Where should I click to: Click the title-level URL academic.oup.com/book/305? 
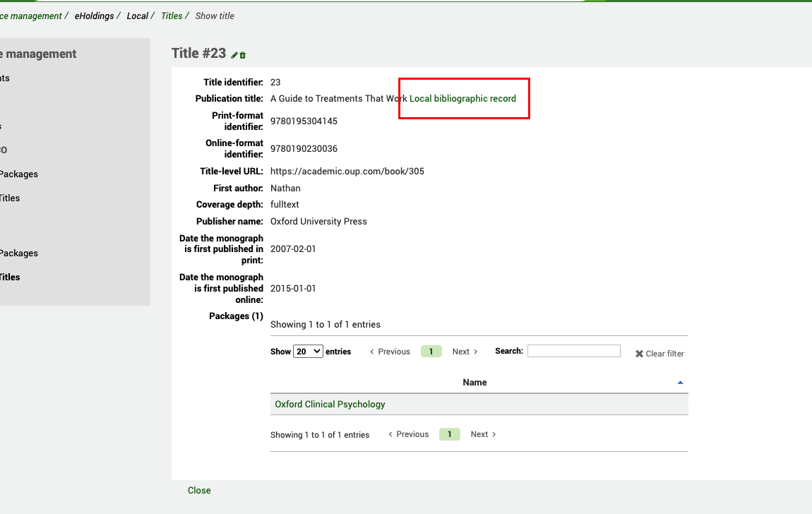[x=347, y=171]
